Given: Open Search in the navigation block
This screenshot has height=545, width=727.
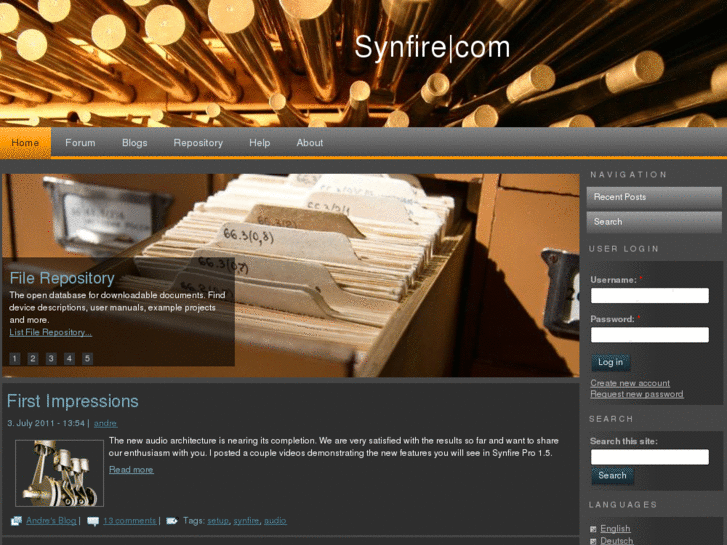Looking at the screenshot, I should click(654, 222).
